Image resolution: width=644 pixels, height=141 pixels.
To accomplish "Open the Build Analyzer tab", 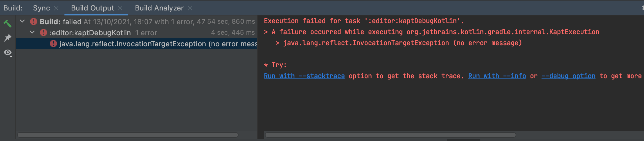I will 159,8.
